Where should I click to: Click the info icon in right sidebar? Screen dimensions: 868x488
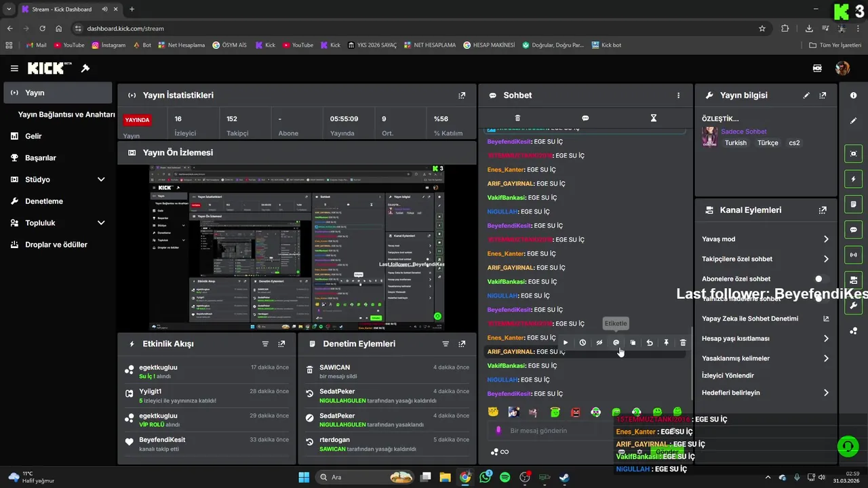click(x=853, y=96)
